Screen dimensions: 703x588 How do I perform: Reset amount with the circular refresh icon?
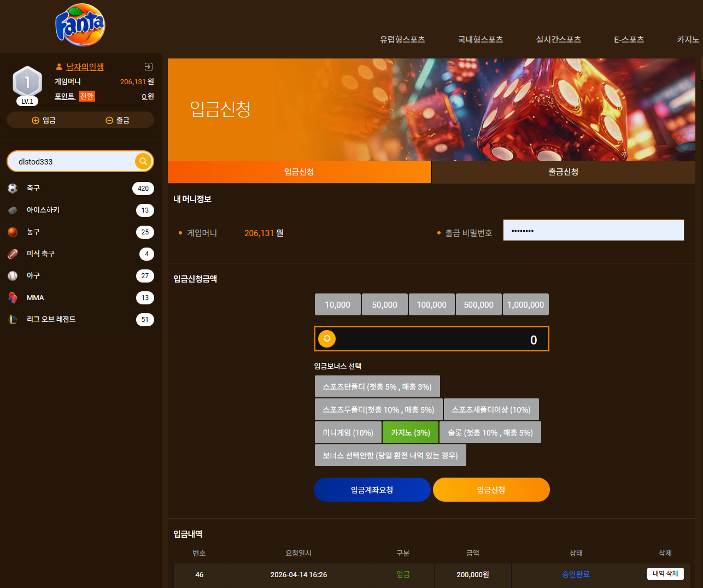(327, 339)
